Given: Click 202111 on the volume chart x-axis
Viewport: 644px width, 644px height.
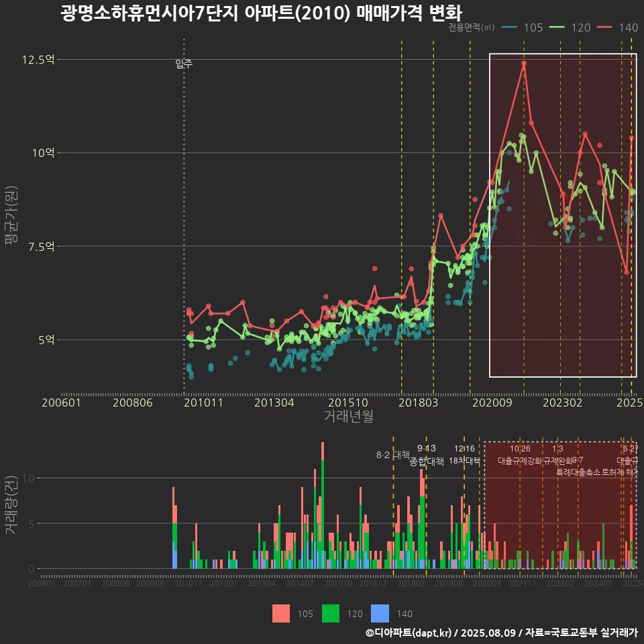Looking at the screenshot, I should point(523,583).
